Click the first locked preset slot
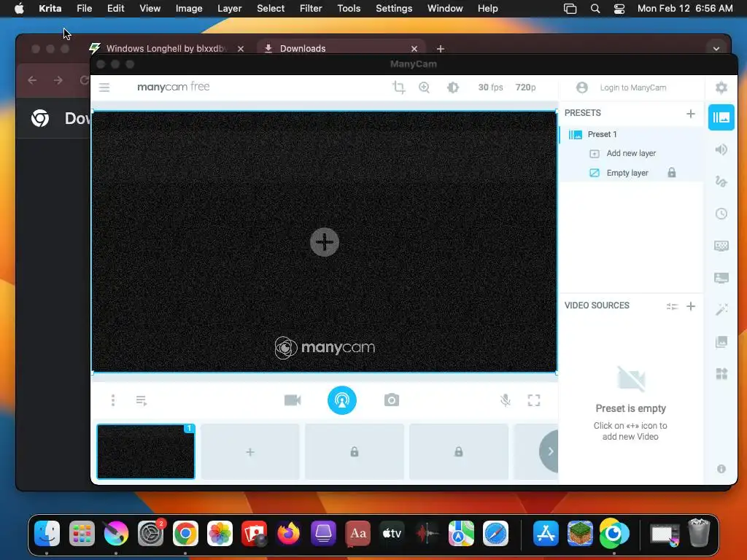The width and height of the screenshot is (747, 560). point(355,451)
